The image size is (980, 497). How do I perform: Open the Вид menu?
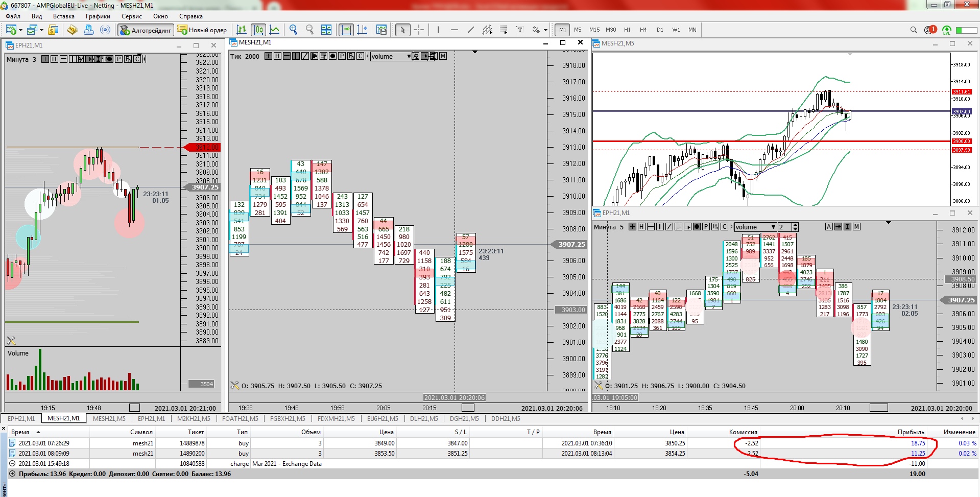pos(37,16)
